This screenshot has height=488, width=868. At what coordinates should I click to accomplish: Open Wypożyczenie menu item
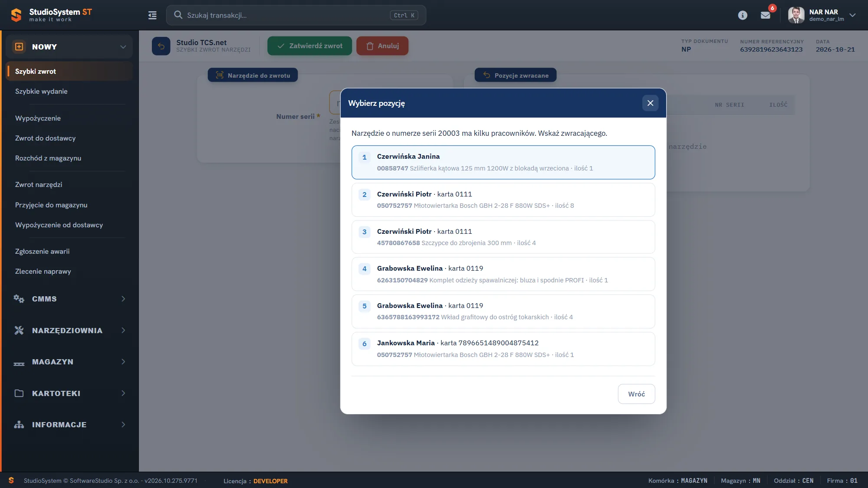[69, 118]
